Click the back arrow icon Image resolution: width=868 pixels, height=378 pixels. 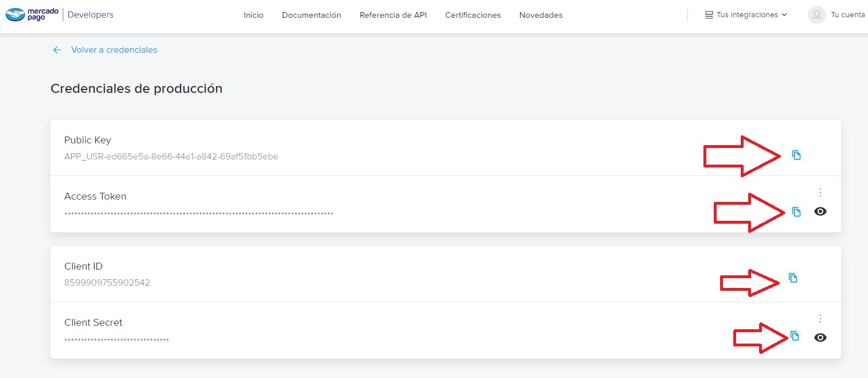click(57, 50)
